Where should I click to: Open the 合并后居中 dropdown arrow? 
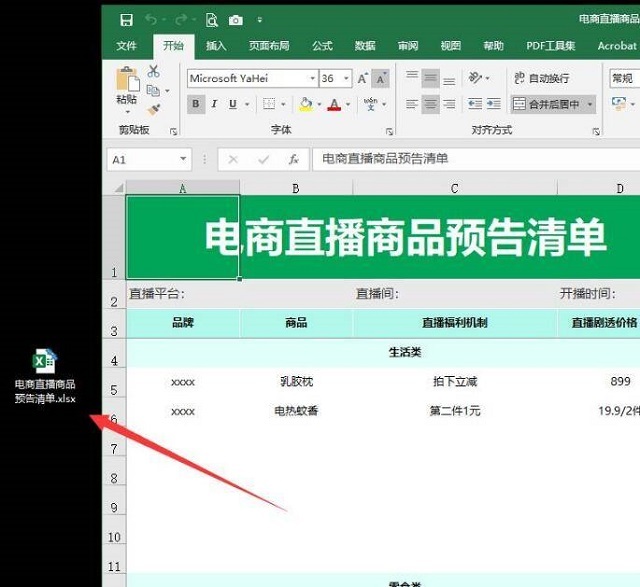click(590, 105)
